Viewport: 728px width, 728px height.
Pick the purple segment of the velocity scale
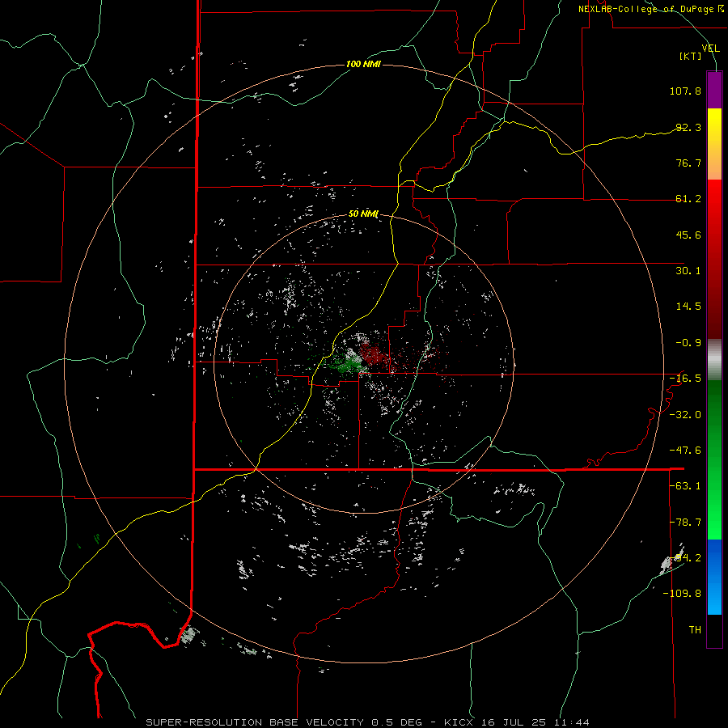[x=714, y=90]
